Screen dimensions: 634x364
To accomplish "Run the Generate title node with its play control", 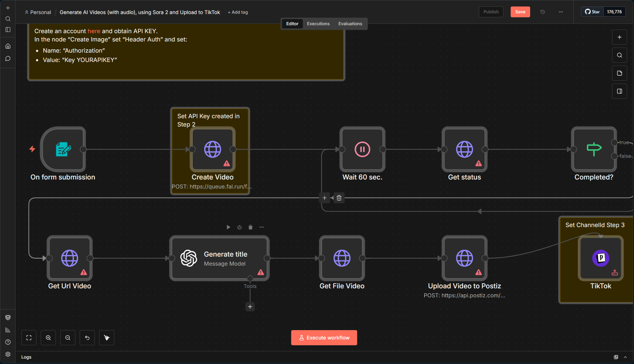I will point(228,227).
